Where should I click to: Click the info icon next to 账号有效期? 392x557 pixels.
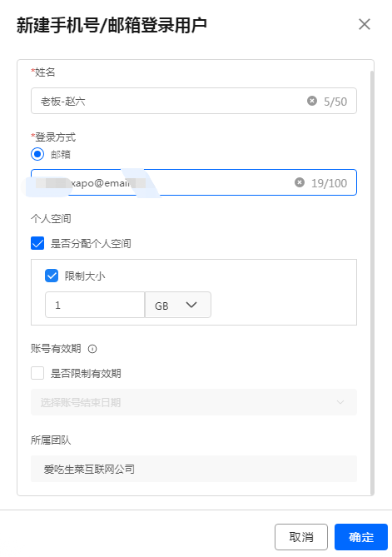pyautogui.click(x=92, y=349)
